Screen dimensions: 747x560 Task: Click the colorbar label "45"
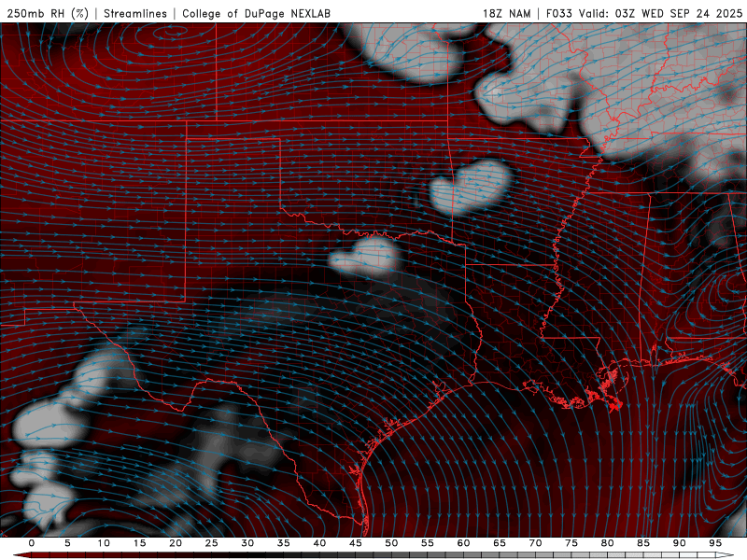click(x=356, y=543)
